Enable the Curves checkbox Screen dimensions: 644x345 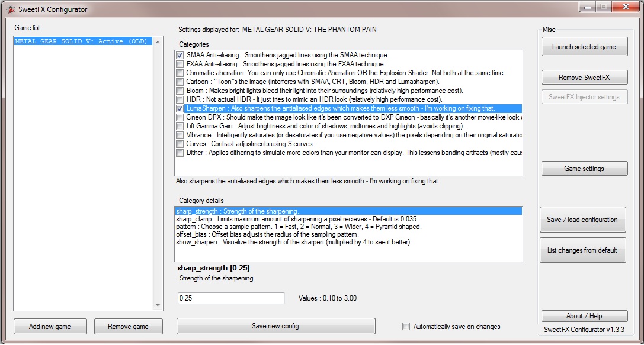click(x=180, y=144)
